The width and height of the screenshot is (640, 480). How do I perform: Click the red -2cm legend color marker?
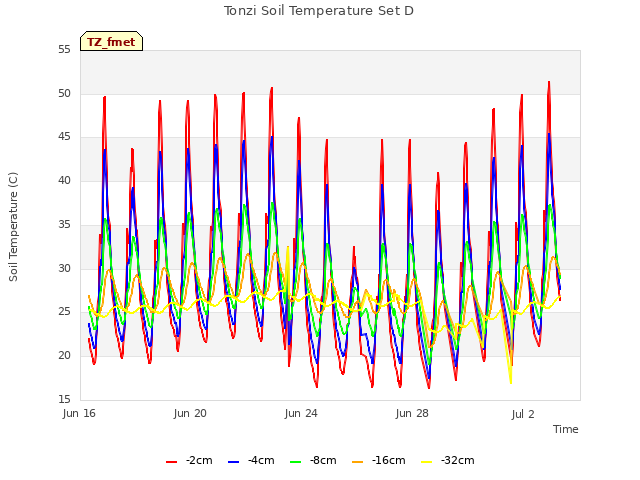coord(171,462)
